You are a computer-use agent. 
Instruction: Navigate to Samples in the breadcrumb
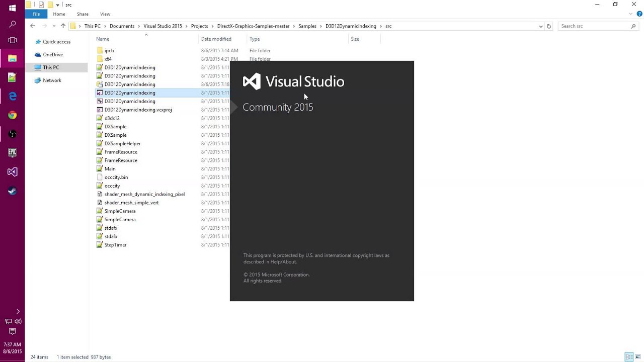click(307, 26)
